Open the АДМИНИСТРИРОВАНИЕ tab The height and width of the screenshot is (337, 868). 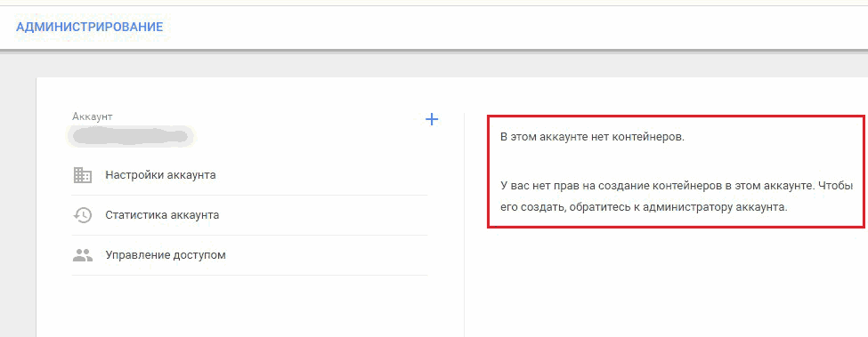point(90,27)
